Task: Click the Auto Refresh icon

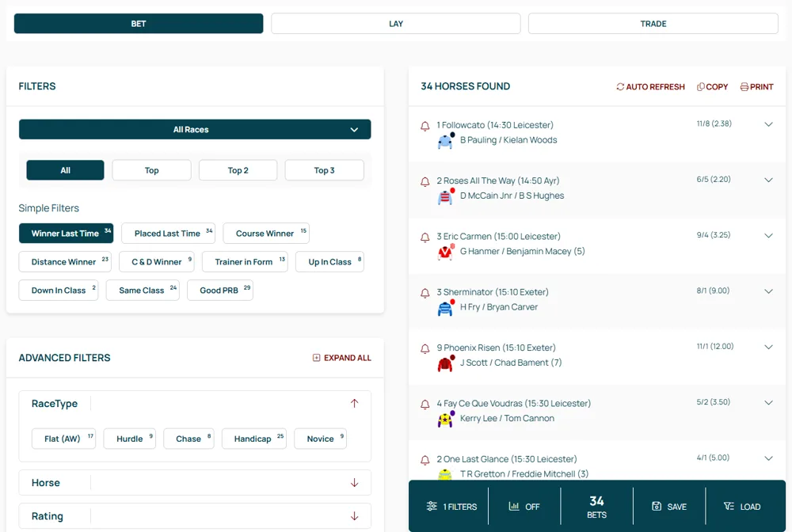Action: tap(620, 87)
